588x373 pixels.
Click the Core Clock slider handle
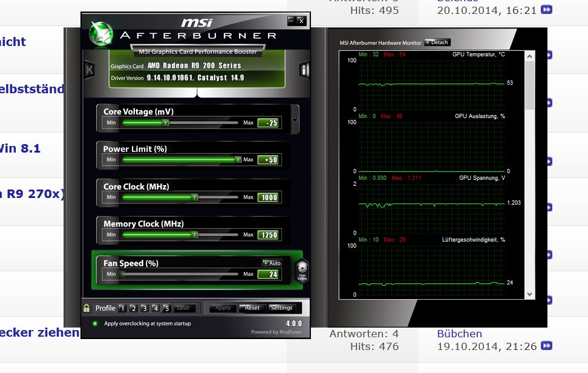click(x=195, y=197)
